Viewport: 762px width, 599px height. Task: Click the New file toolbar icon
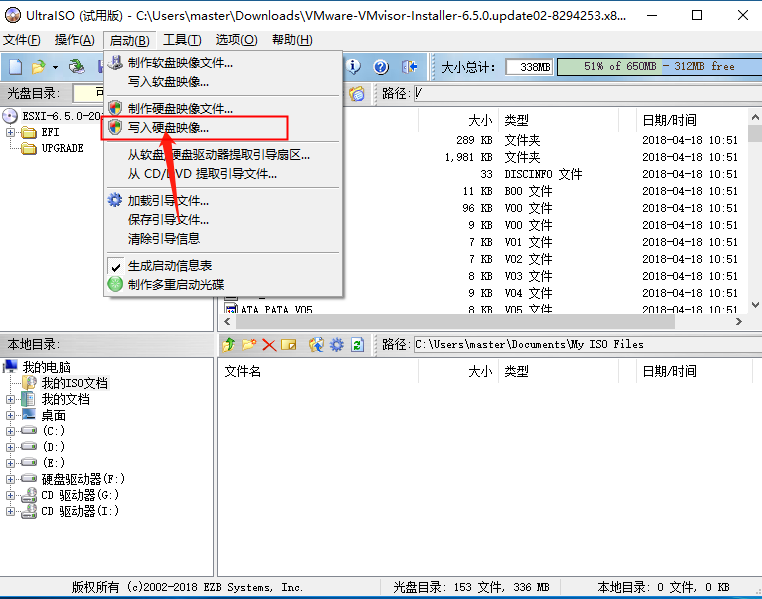(x=16, y=67)
